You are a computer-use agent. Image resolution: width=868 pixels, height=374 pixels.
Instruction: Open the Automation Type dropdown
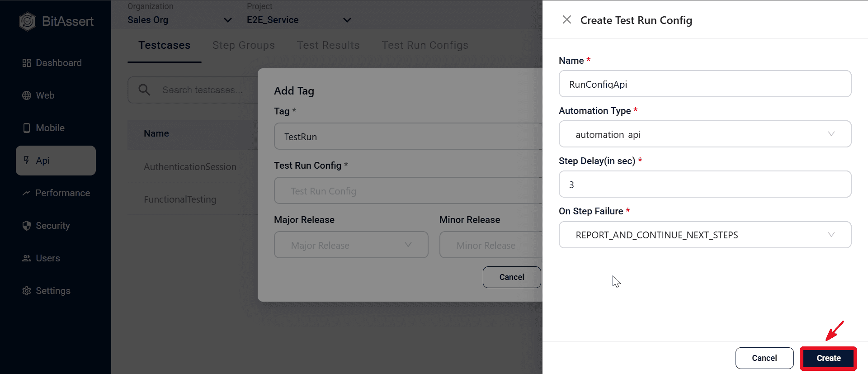(705, 134)
